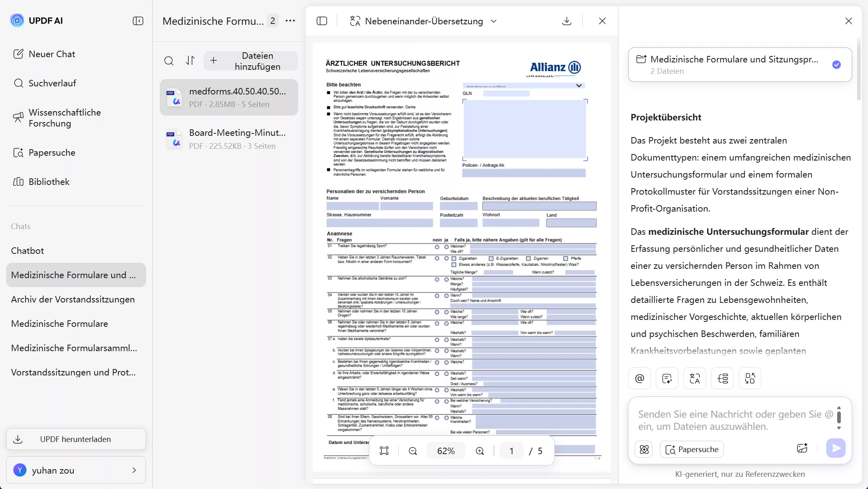Expand the yuhan zou account panel
868x489 pixels.
(x=134, y=470)
